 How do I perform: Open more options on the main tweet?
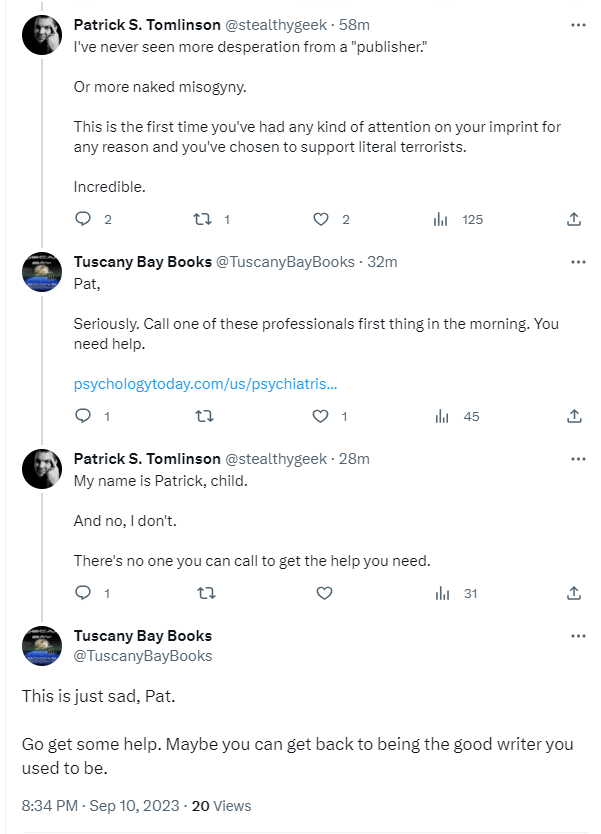coord(578,636)
